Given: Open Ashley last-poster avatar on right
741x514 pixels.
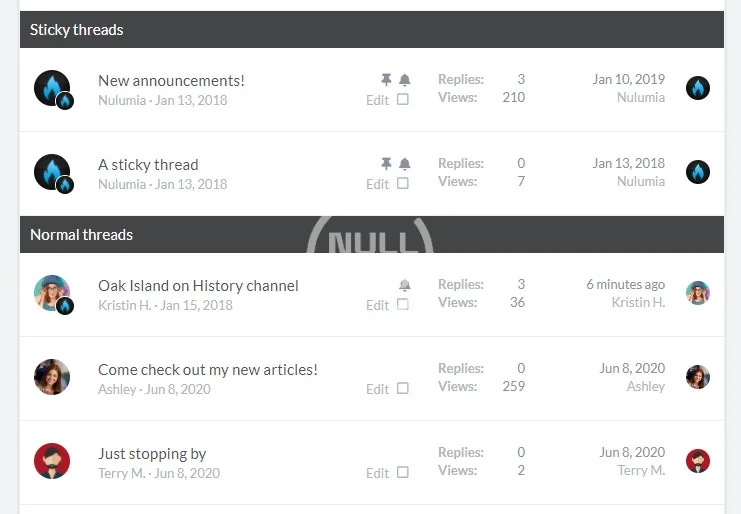Looking at the screenshot, I should point(697,377).
